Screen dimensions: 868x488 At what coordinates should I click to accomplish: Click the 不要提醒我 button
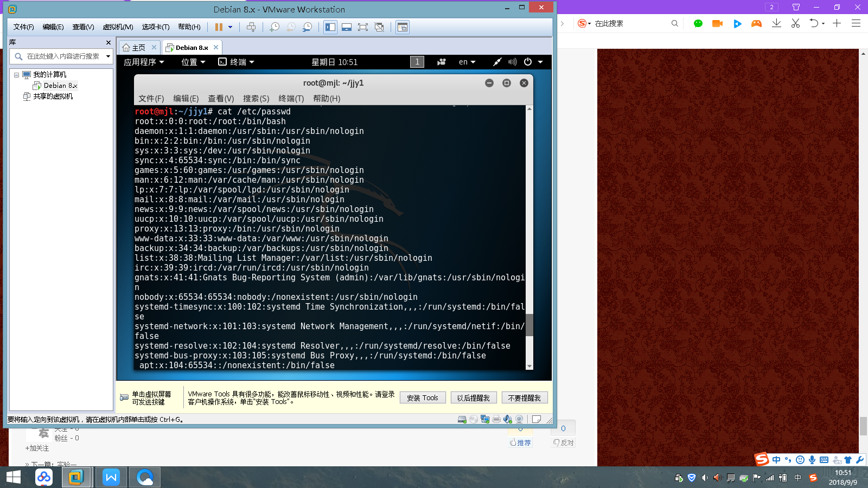525,397
